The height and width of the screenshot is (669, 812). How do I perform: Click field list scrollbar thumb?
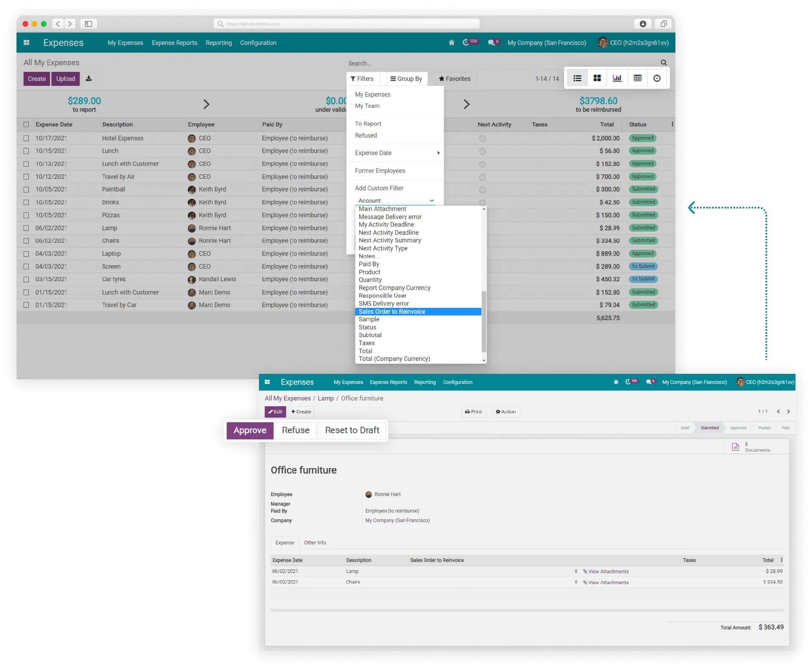pyautogui.click(x=484, y=321)
